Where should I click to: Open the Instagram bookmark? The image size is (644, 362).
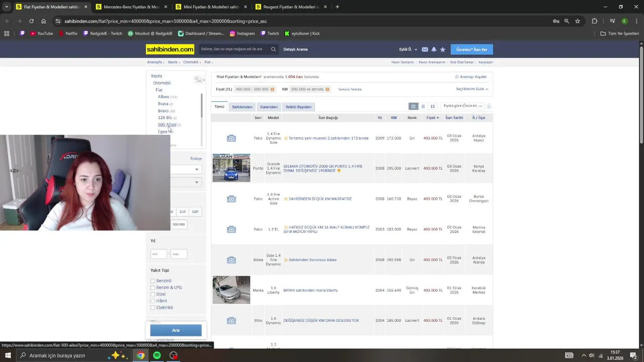coord(242,34)
